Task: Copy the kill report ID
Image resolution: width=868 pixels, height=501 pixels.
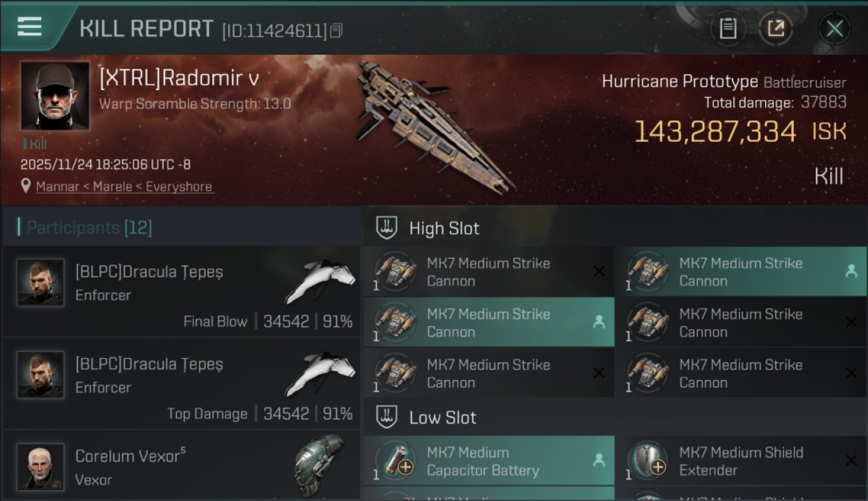Action: click(x=337, y=31)
